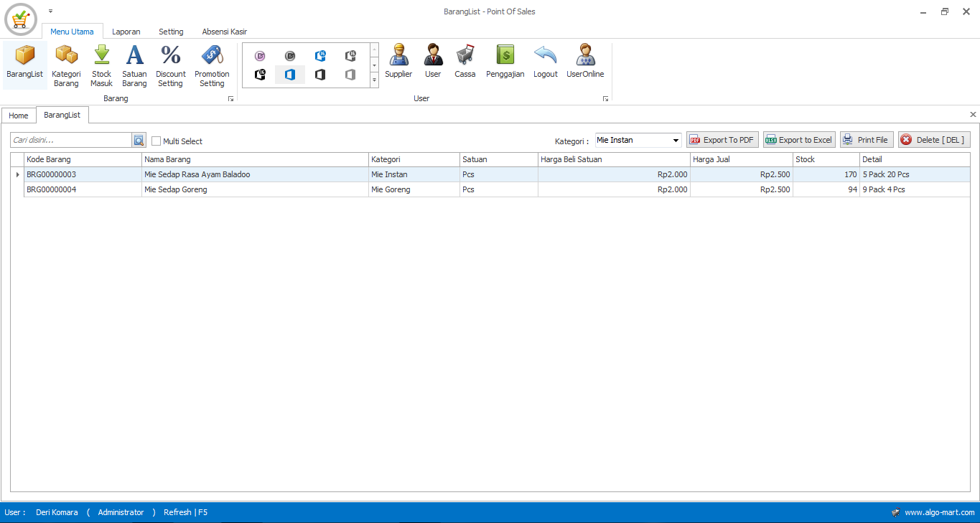The width and height of the screenshot is (980, 523).
Task: Click the Cari disini search field
Action: coord(72,140)
